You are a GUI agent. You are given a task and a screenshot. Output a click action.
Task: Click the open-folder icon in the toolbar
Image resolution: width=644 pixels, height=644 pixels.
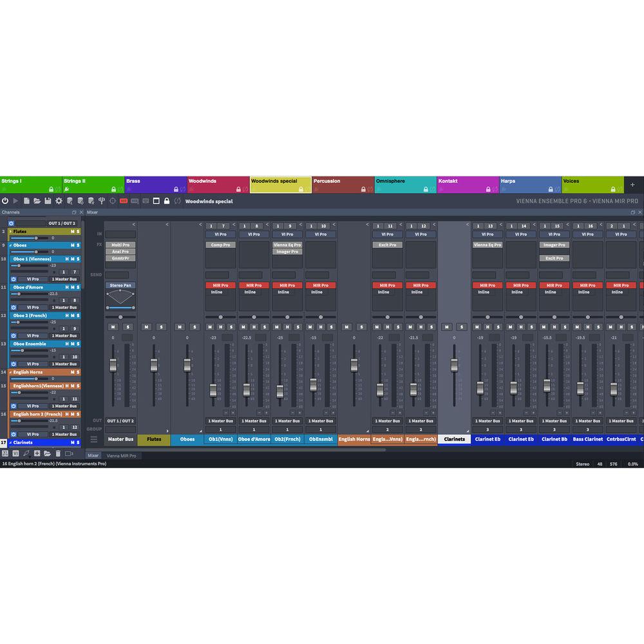point(37,201)
